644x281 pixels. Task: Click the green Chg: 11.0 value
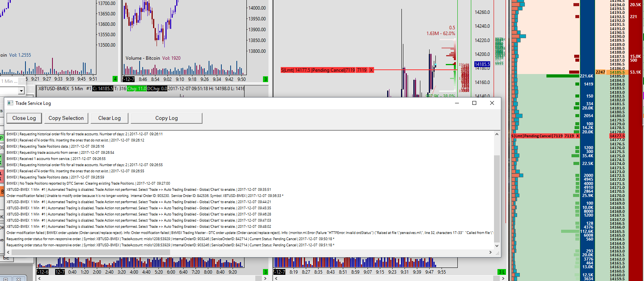point(137,89)
